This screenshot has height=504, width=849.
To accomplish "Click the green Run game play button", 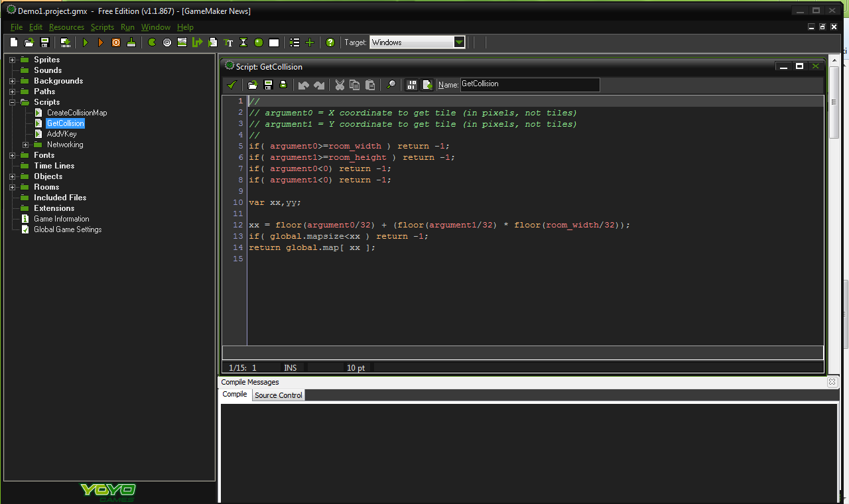I will [86, 42].
